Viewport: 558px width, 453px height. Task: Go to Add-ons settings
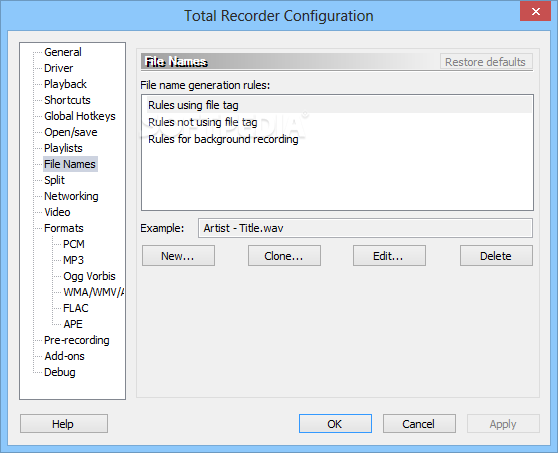pos(64,357)
